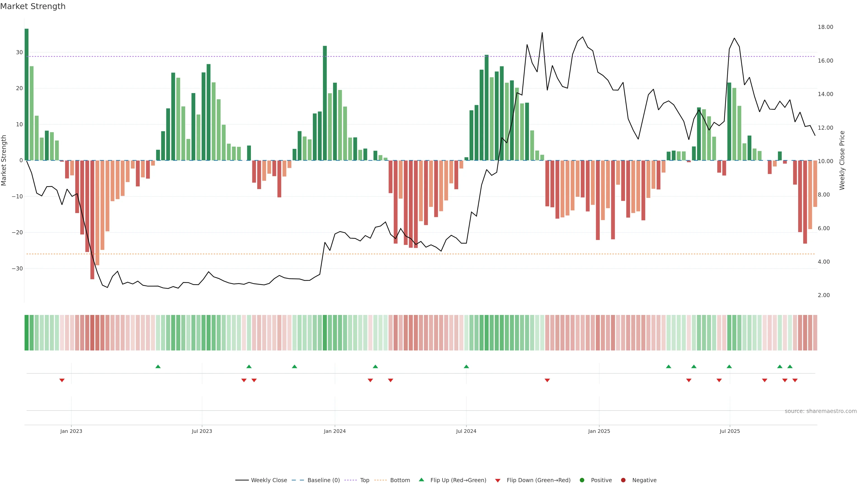
Task: Click the Market Strength chart title
Action: pos(33,6)
